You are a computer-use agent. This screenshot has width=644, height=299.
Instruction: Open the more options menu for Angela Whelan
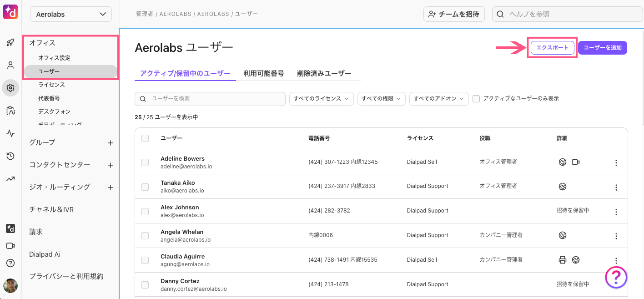click(x=616, y=236)
